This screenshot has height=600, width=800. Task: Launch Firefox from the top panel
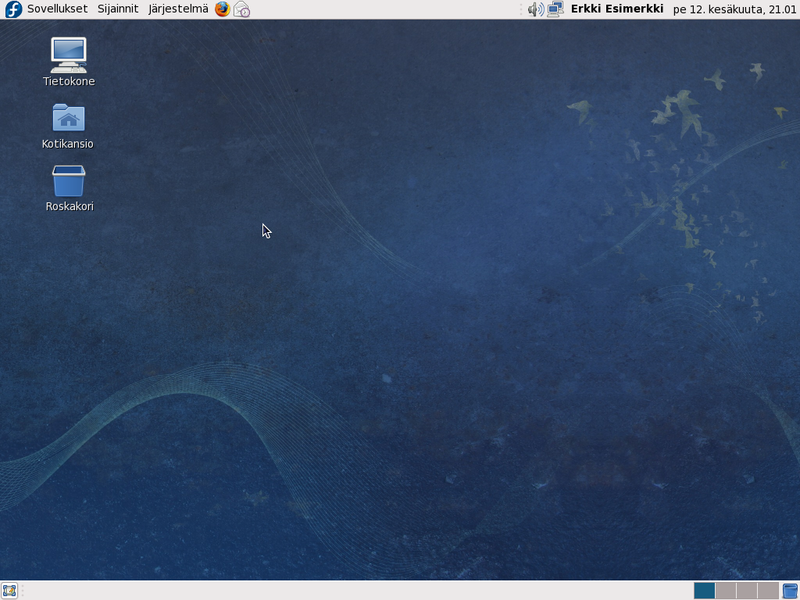tap(222, 9)
